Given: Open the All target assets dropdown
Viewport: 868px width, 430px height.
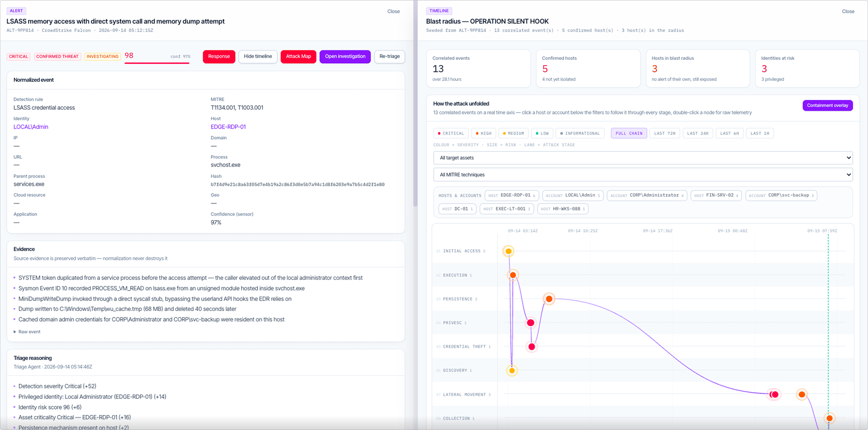Looking at the screenshot, I should coord(643,158).
